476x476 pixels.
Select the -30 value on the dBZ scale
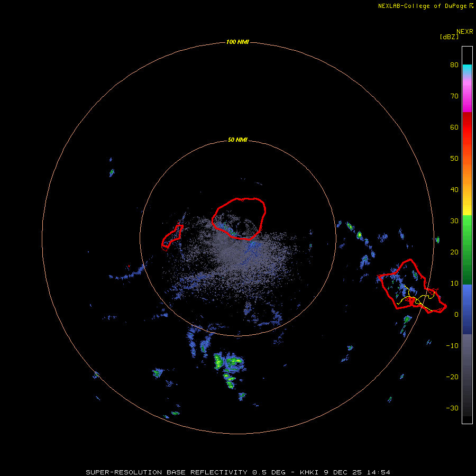(452, 408)
